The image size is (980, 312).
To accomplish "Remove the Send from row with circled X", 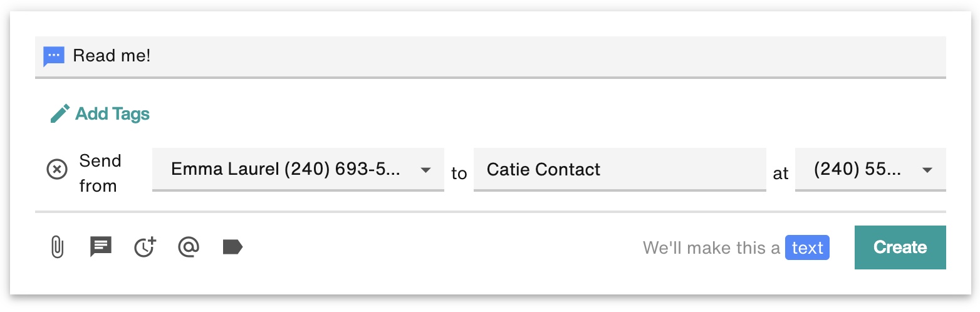I will [x=57, y=169].
